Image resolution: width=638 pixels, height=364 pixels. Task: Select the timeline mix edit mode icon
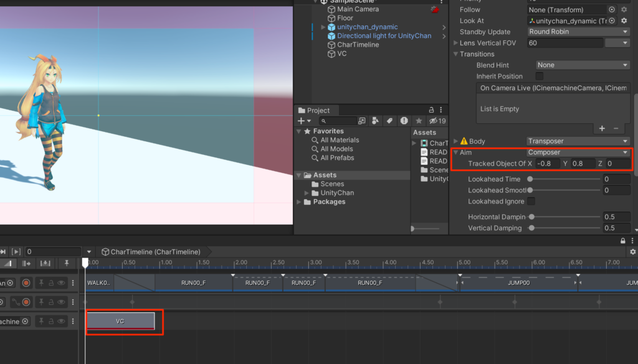(7, 263)
